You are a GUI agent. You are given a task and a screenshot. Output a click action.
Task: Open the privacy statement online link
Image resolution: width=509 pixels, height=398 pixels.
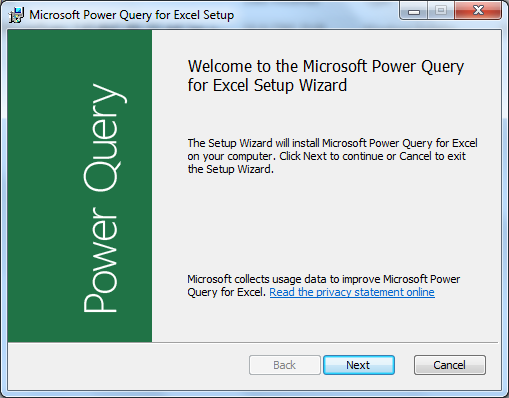(352, 292)
